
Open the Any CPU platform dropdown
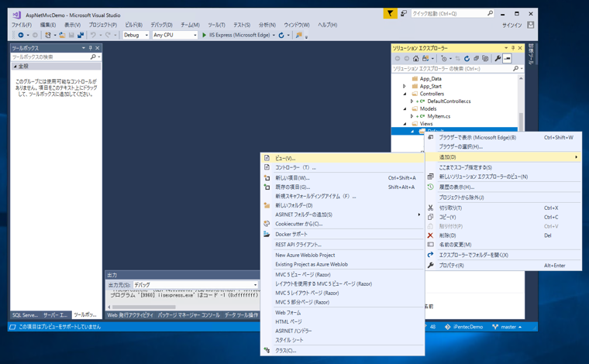click(195, 35)
